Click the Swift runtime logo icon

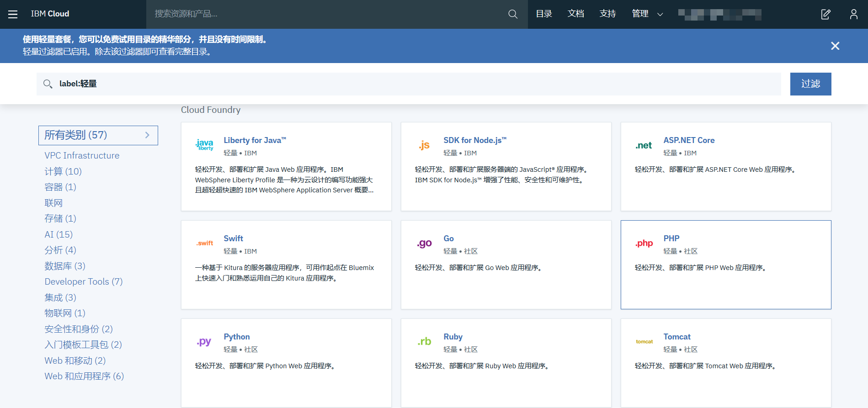205,243
